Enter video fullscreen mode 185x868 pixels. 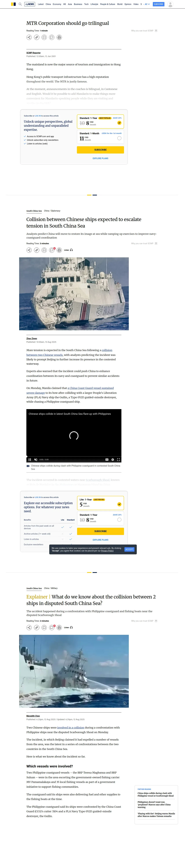point(119,459)
